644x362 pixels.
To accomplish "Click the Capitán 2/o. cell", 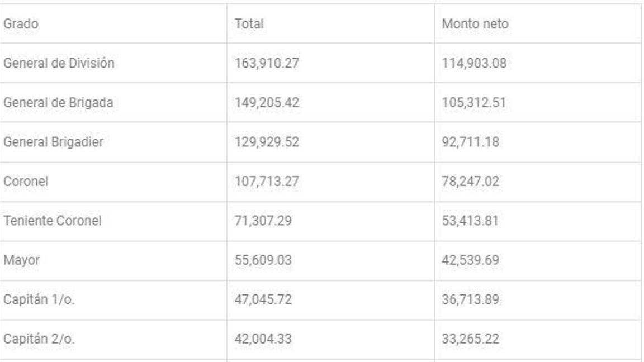I will pos(39,339).
